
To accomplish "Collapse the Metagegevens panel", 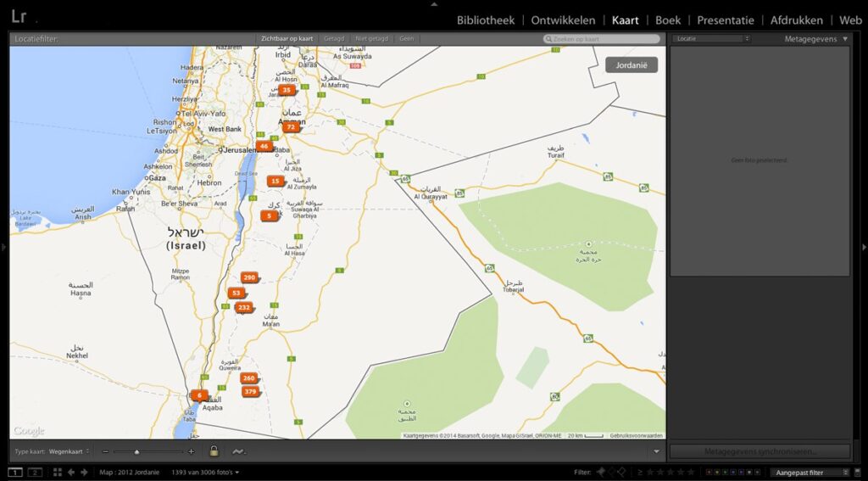I will (x=844, y=39).
